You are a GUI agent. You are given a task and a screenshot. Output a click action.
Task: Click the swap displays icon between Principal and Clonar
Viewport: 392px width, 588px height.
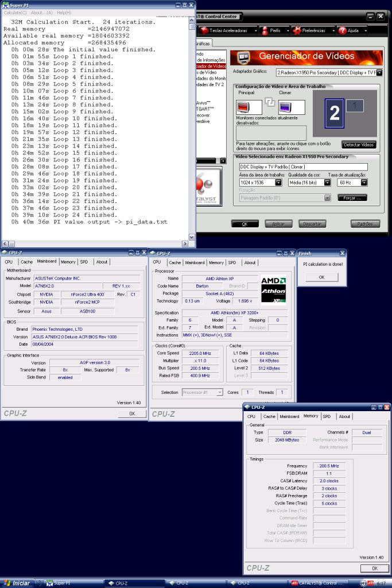click(x=270, y=102)
